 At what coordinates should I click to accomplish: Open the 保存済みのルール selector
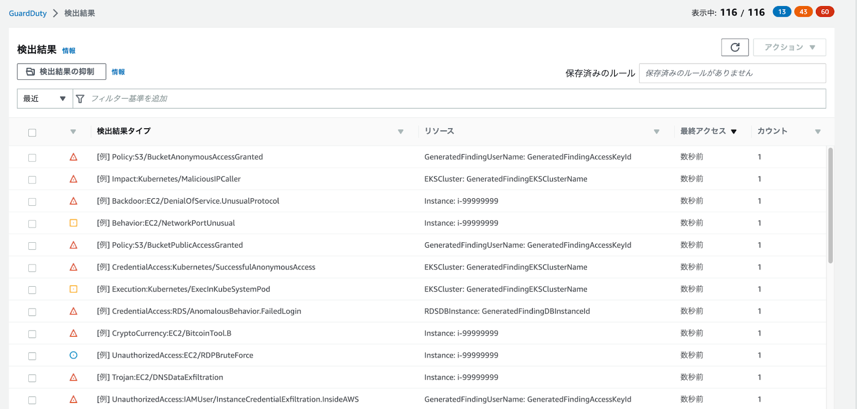(x=732, y=73)
